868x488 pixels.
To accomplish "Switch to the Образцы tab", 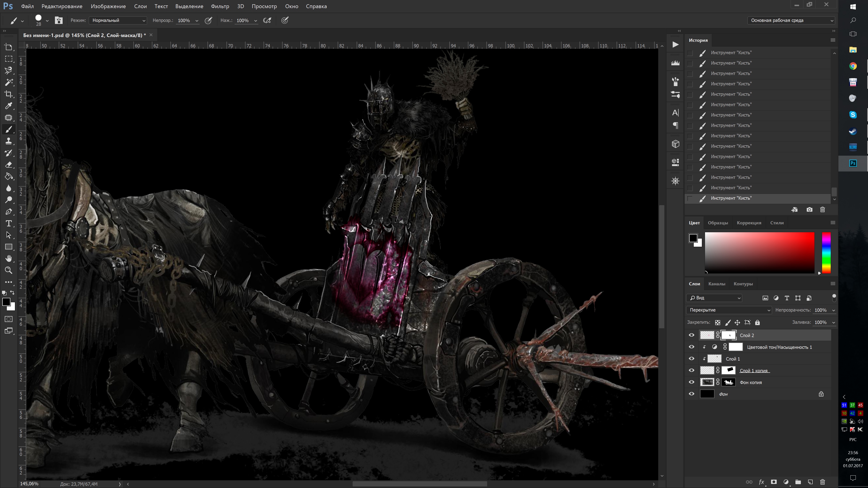I will [x=718, y=223].
